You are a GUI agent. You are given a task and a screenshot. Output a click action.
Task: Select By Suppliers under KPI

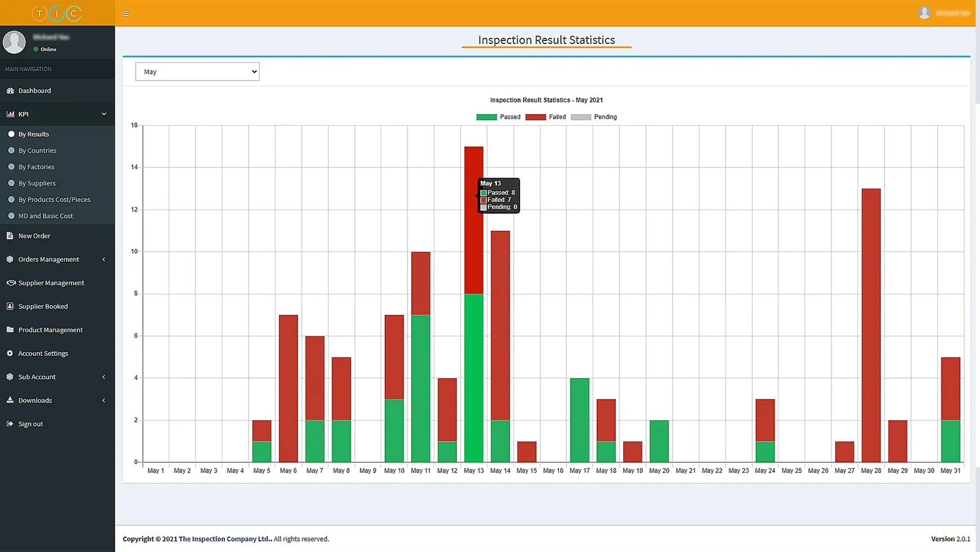pyautogui.click(x=38, y=183)
